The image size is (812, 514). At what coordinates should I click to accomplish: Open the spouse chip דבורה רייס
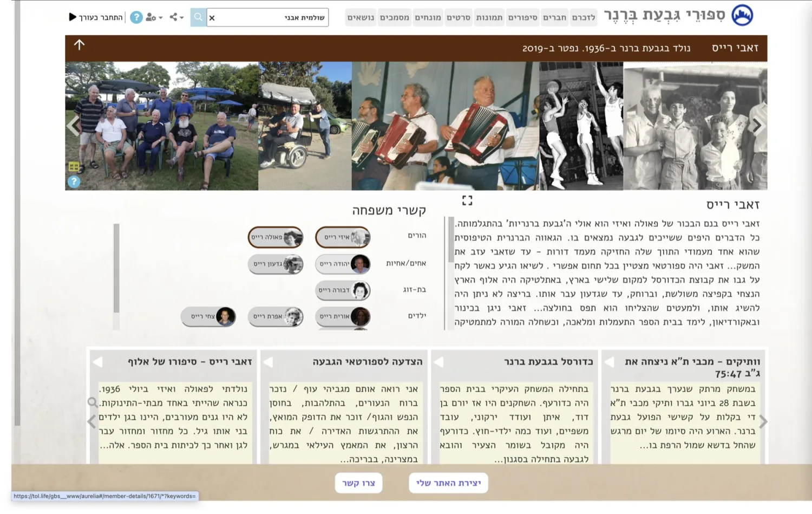[x=343, y=290]
